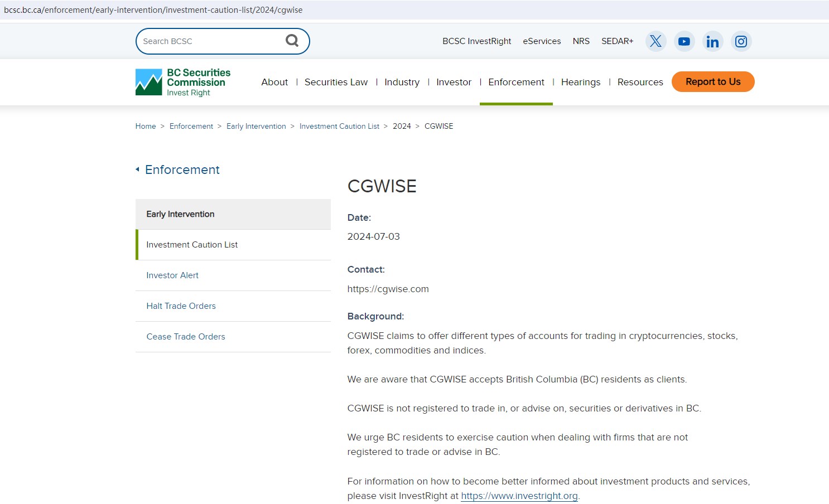Open Halt Trade Orders in sidebar
829x504 pixels.
pyautogui.click(x=181, y=306)
